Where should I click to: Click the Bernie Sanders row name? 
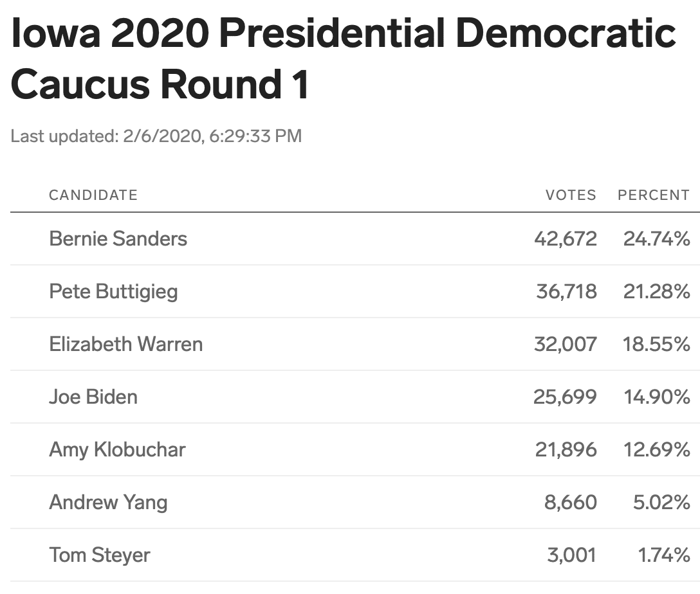point(118,239)
